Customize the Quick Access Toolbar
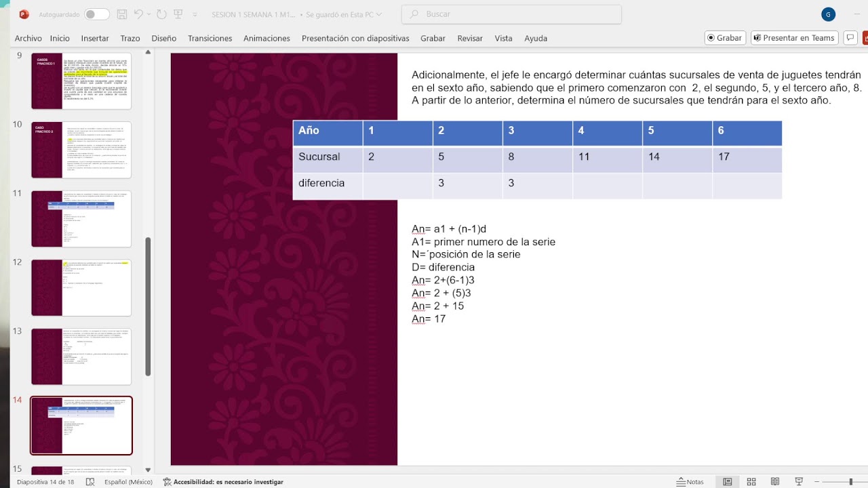The image size is (868, 488). pos(195,14)
